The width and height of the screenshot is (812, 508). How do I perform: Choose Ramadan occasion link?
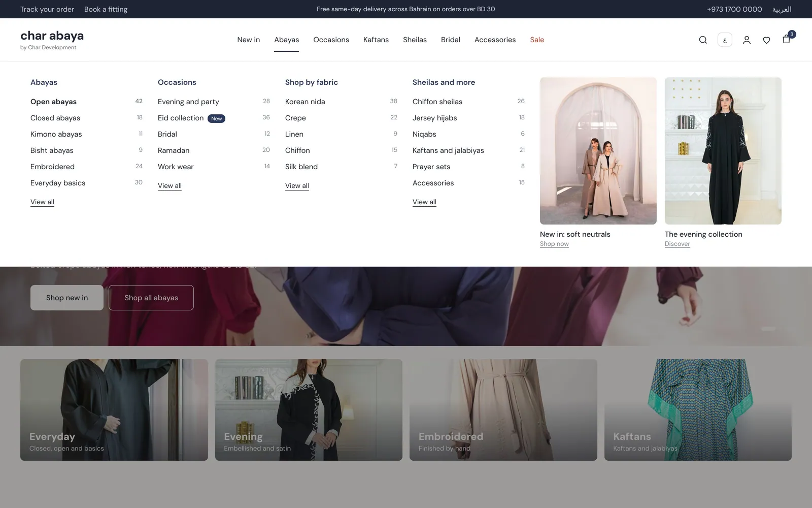pyautogui.click(x=214, y=150)
